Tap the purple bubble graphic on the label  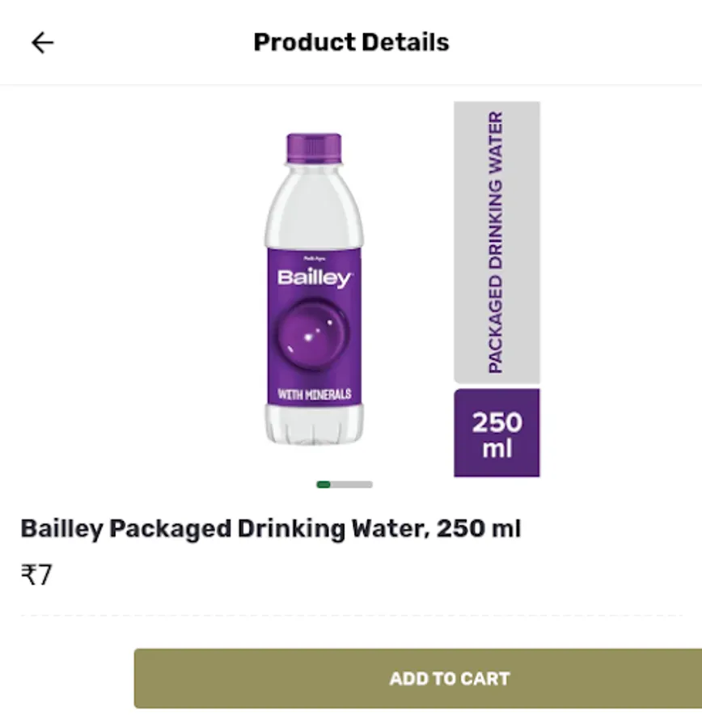coord(314,333)
